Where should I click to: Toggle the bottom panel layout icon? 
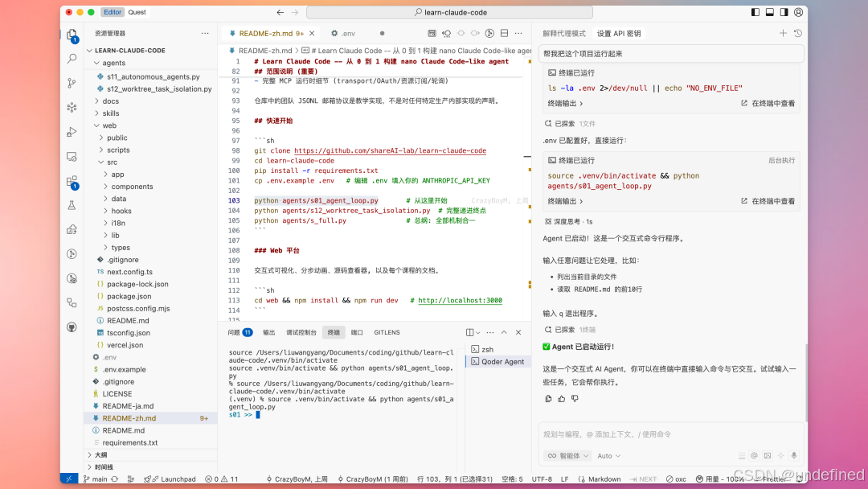click(769, 12)
